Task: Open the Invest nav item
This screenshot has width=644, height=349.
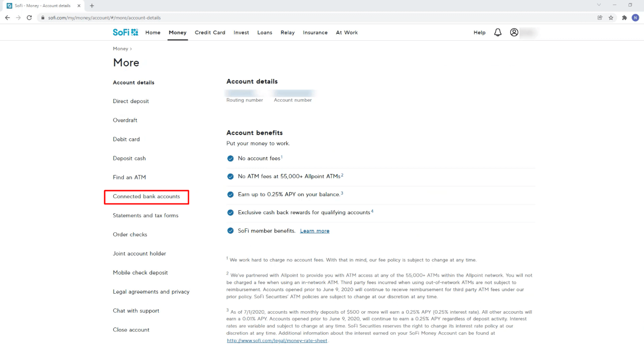Action: [x=242, y=32]
